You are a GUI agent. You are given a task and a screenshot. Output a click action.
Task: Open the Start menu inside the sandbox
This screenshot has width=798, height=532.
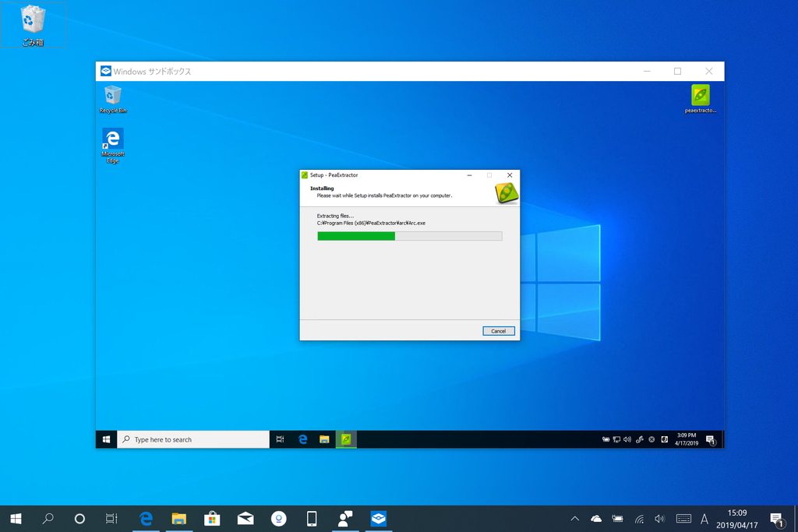coord(105,439)
